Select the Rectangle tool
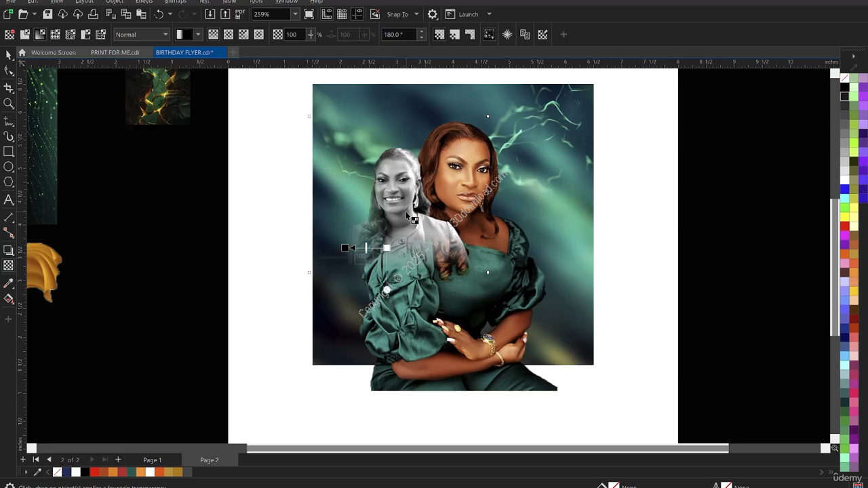Screen dimensions: 868x488 [8, 152]
